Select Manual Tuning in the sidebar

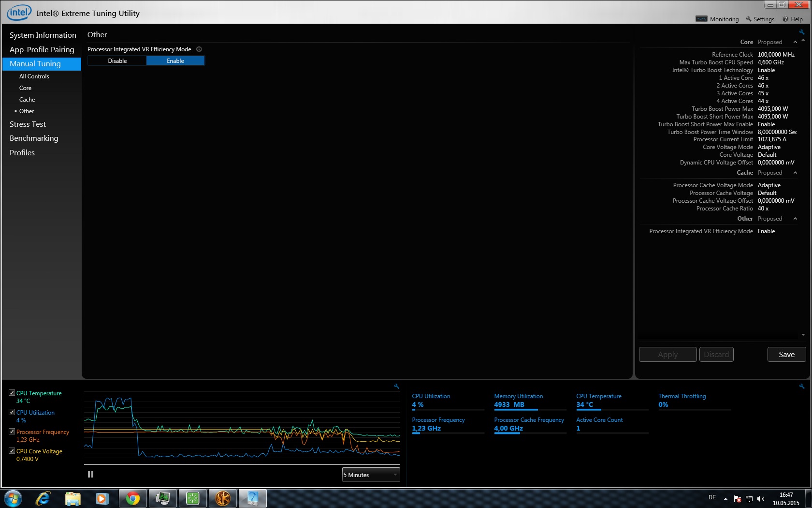point(42,64)
